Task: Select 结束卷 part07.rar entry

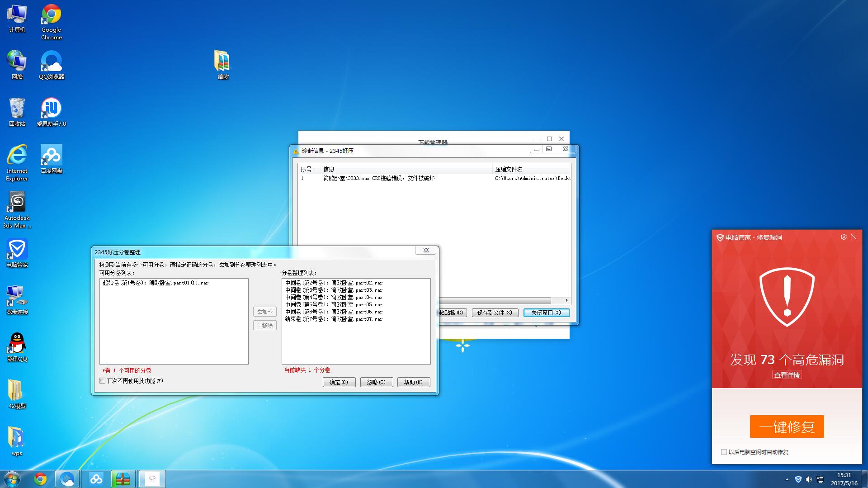Action: [334, 319]
